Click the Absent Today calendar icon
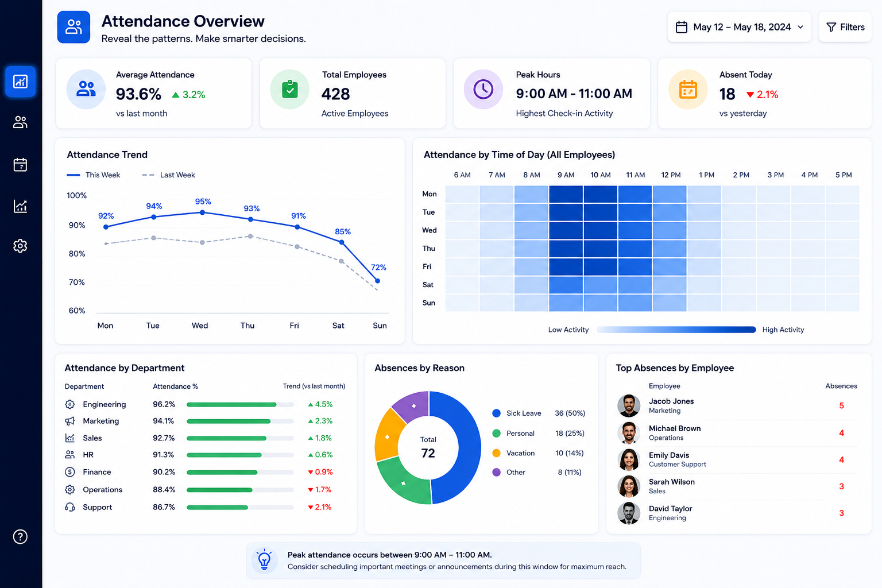 coord(688,89)
